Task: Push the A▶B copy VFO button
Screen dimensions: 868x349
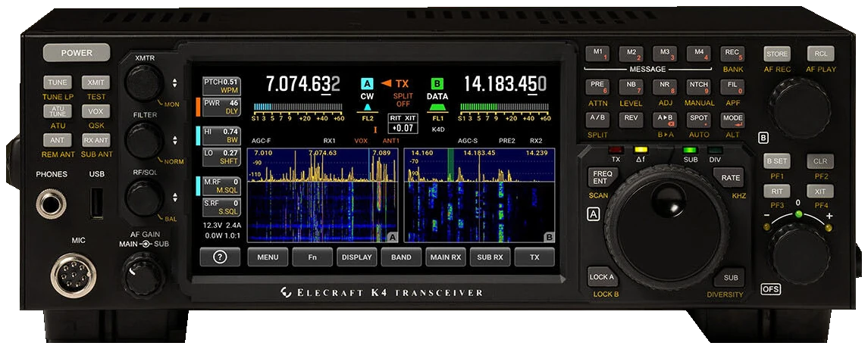Action: [665, 120]
